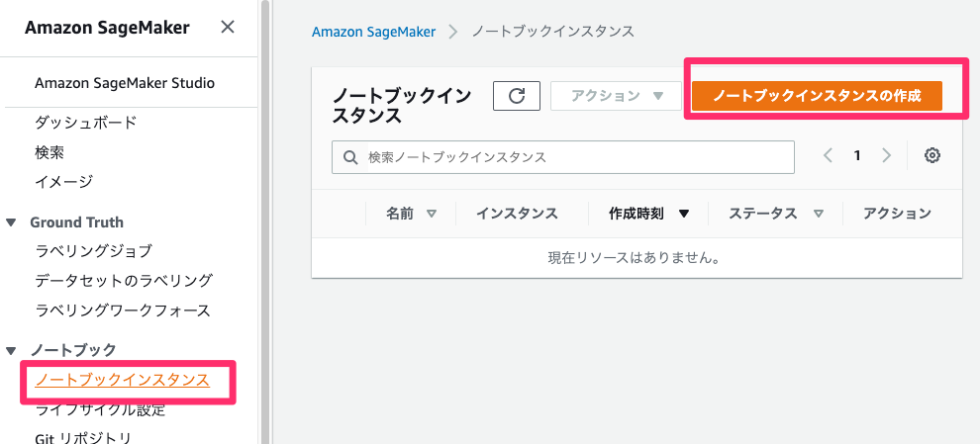Screen dimensions: 980x444
Task: Click 現在リソースはありません。 message
Action: point(635,258)
